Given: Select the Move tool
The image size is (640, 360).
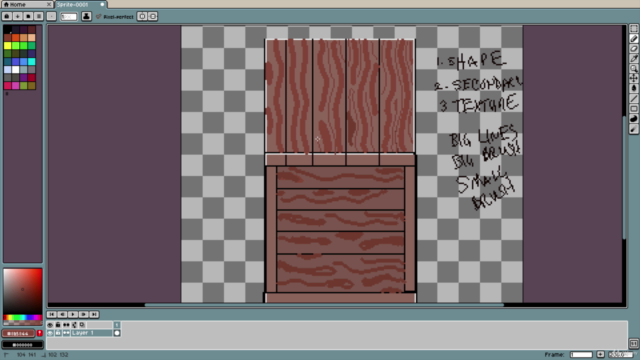Looking at the screenshot, I should (633, 78).
